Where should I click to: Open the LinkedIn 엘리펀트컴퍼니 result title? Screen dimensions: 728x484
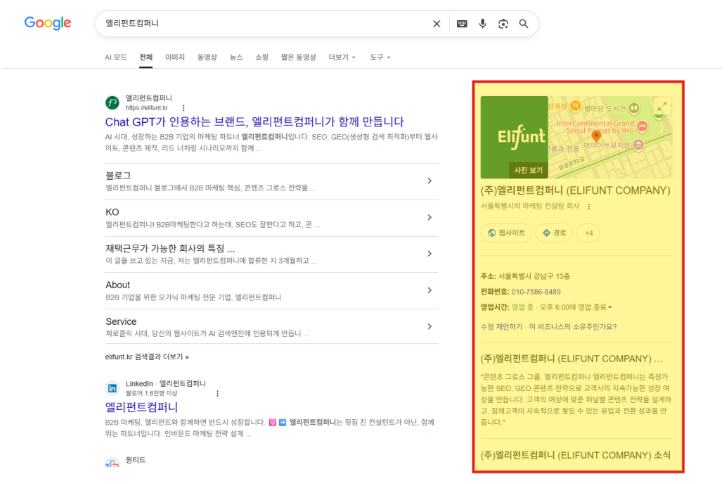(x=142, y=407)
